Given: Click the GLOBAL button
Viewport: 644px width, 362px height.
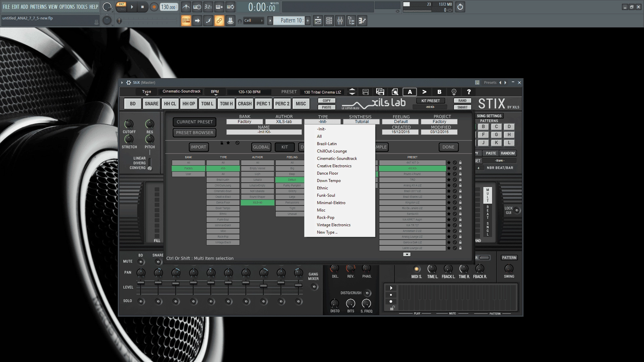Looking at the screenshot, I should tap(261, 147).
